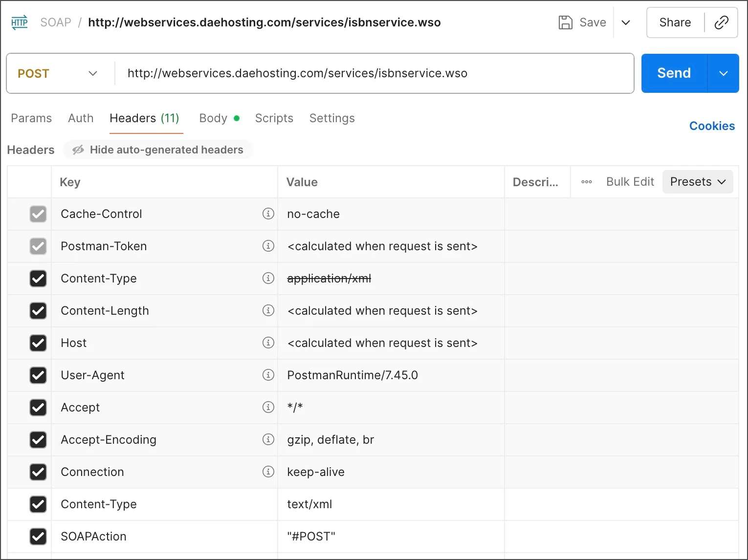Open the Presets dropdown
This screenshot has width=748, height=560.
[x=698, y=182]
